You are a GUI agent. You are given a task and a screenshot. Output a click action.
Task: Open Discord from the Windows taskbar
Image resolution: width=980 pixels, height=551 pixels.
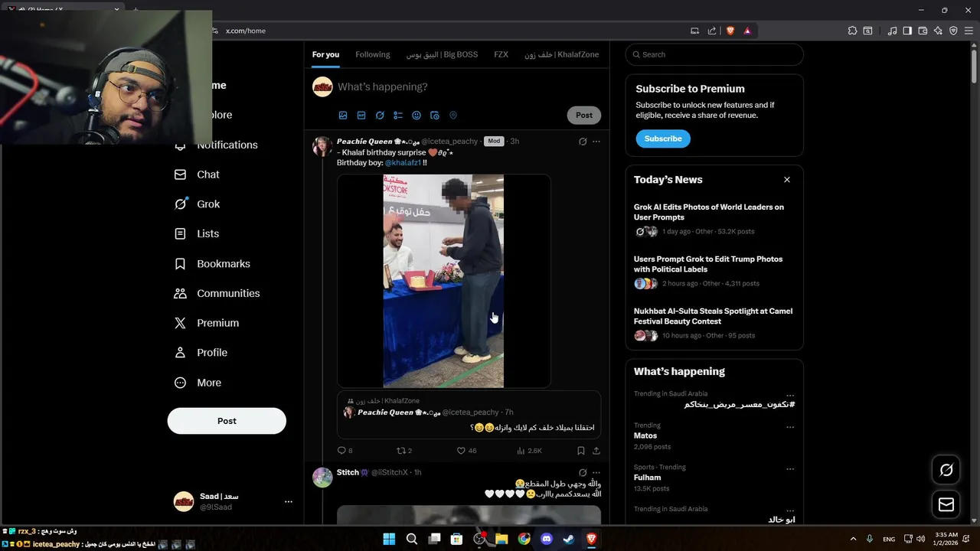pyautogui.click(x=546, y=539)
